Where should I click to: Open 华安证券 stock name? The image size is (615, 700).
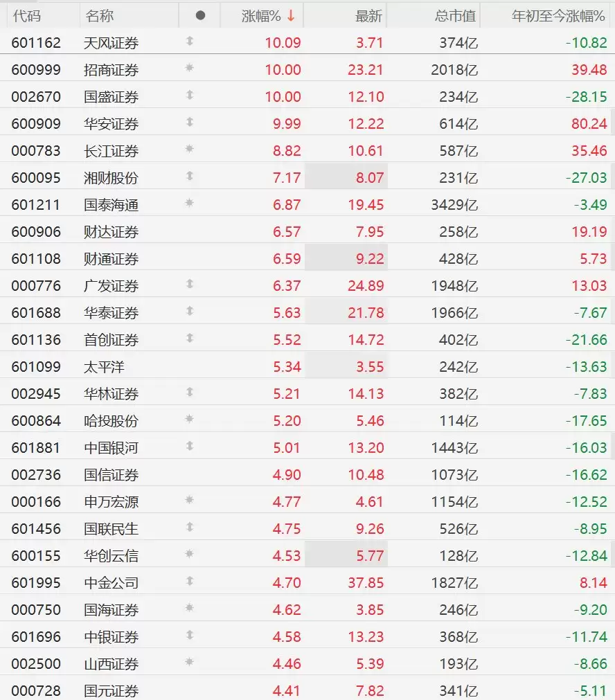click(112, 124)
